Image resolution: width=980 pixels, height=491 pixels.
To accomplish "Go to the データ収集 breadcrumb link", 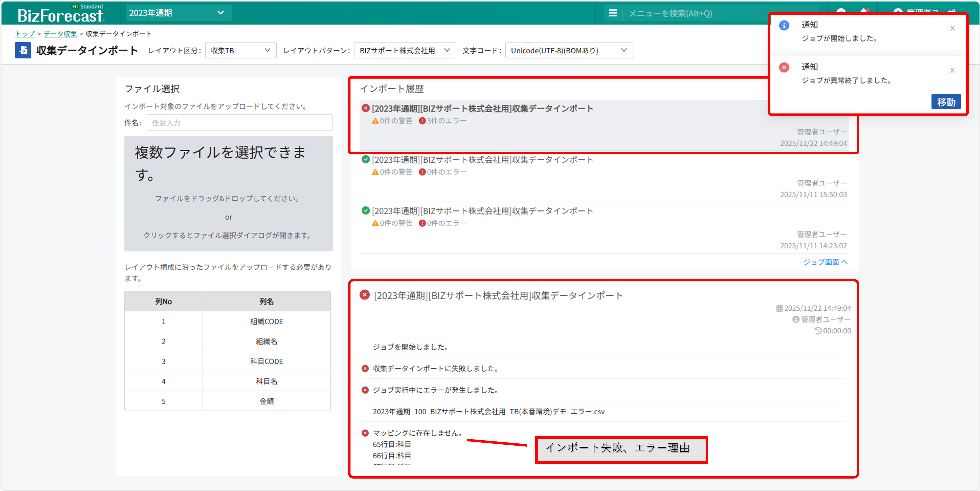I will click(60, 34).
